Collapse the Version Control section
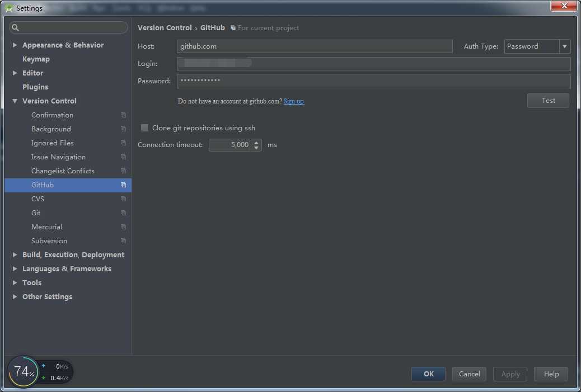Viewport: 581px width, 392px height. click(15, 101)
